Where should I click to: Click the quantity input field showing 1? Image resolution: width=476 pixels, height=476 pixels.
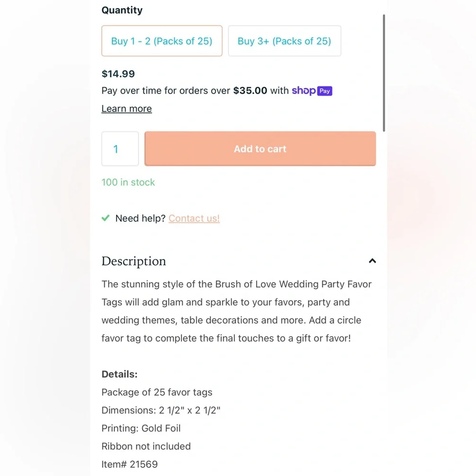[x=120, y=149]
